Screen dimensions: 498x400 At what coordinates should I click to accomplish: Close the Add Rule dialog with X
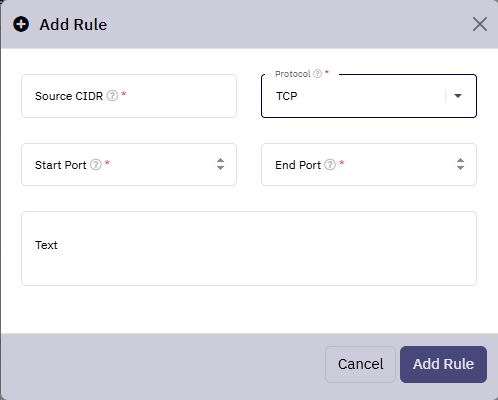click(480, 24)
